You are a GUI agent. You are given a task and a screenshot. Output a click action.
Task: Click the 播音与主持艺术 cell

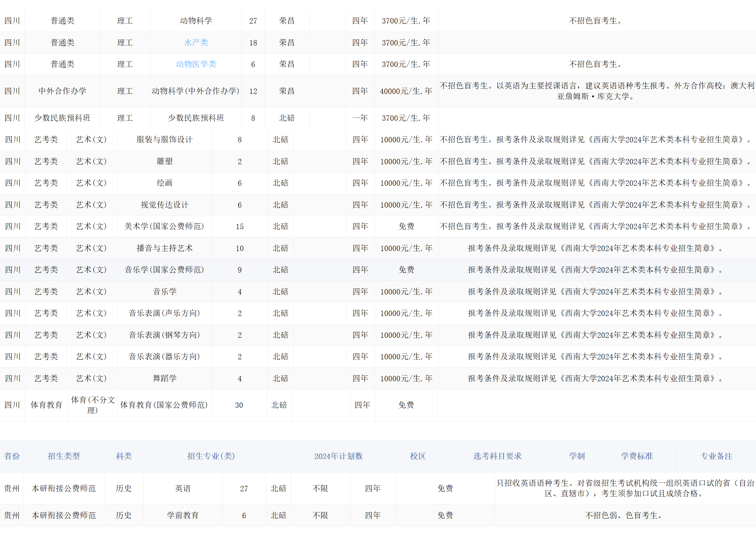tap(164, 248)
